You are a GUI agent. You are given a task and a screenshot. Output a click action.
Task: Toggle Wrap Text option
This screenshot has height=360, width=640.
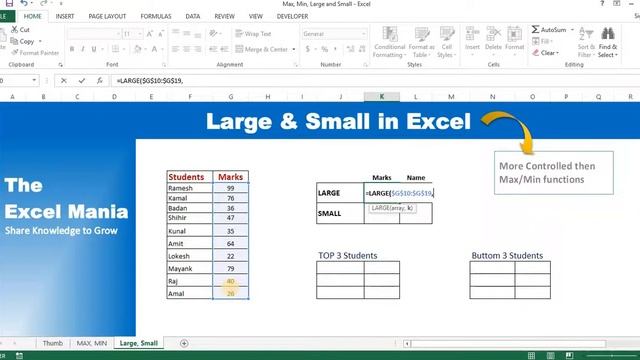[x=253, y=33]
